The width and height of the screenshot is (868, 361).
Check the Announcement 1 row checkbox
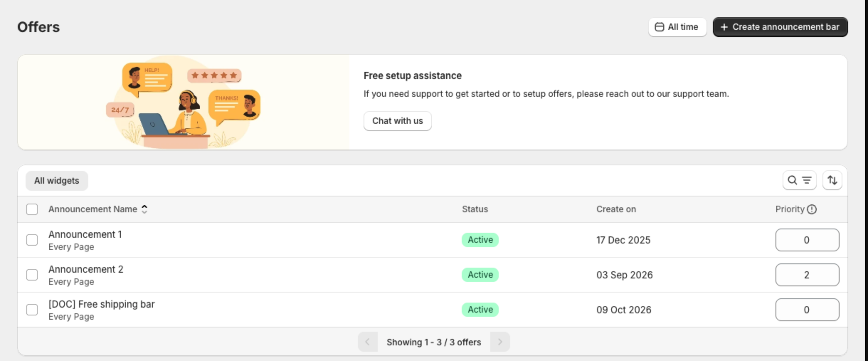pos(32,240)
